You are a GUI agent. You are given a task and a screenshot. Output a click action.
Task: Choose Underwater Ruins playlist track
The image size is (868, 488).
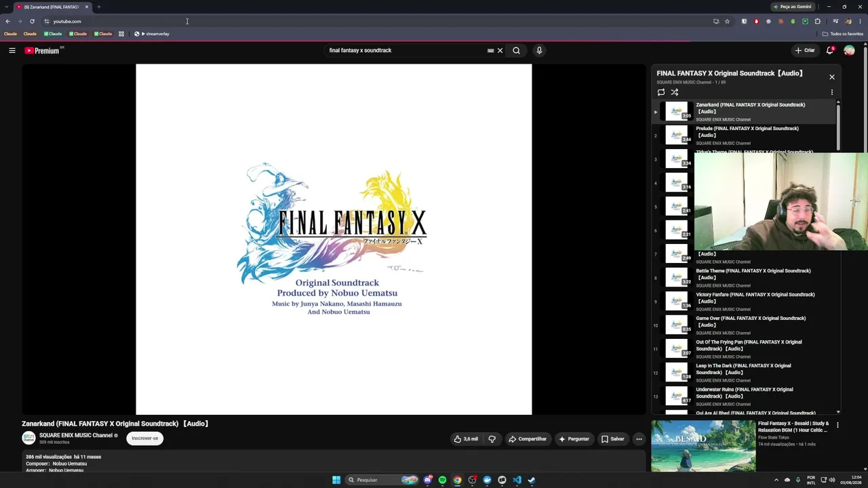(744, 396)
